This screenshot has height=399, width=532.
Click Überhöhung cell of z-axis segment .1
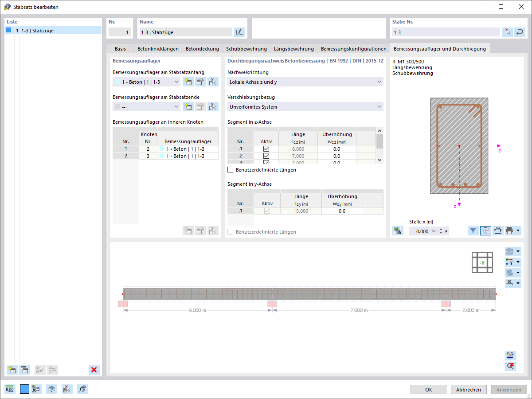pos(336,149)
